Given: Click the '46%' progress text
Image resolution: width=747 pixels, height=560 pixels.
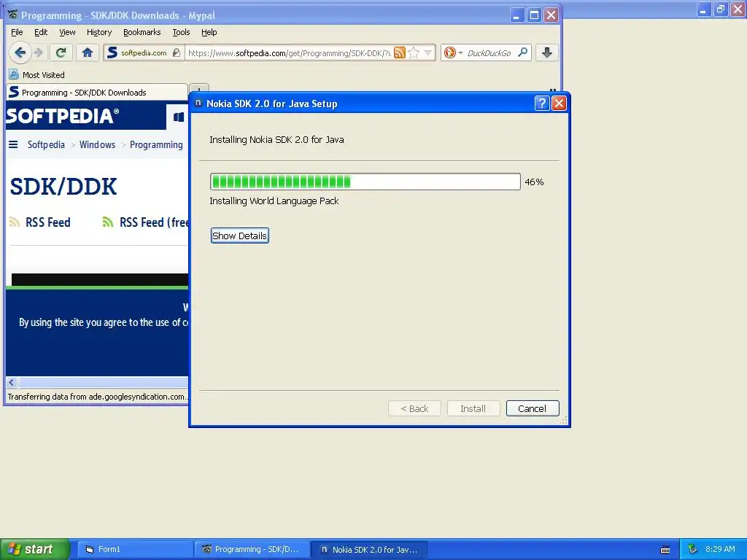Looking at the screenshot, I should (534, 182).
